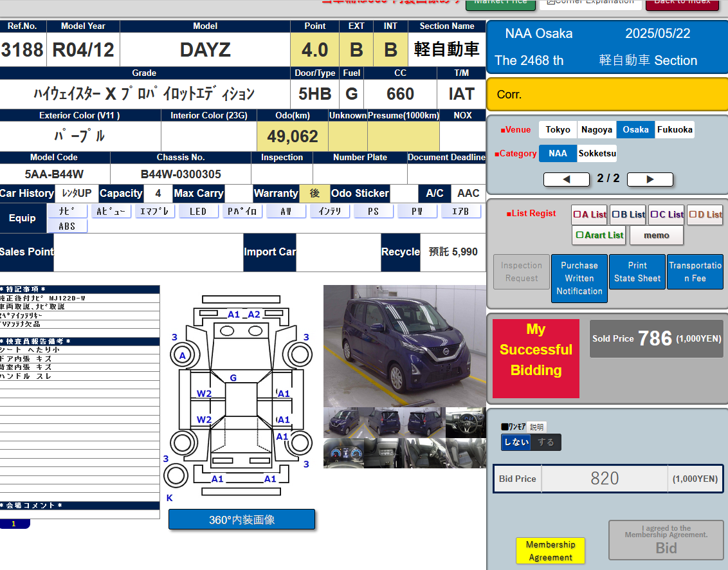The width and height of the screenshot is (728, 570).
Task: Click the previous page arrow
Action: (x=566, y=179)
